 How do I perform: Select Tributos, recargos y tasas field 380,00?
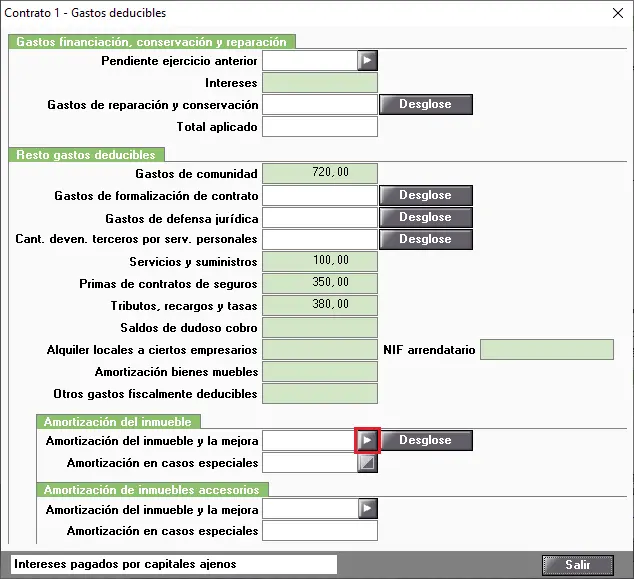click(320, 306)
